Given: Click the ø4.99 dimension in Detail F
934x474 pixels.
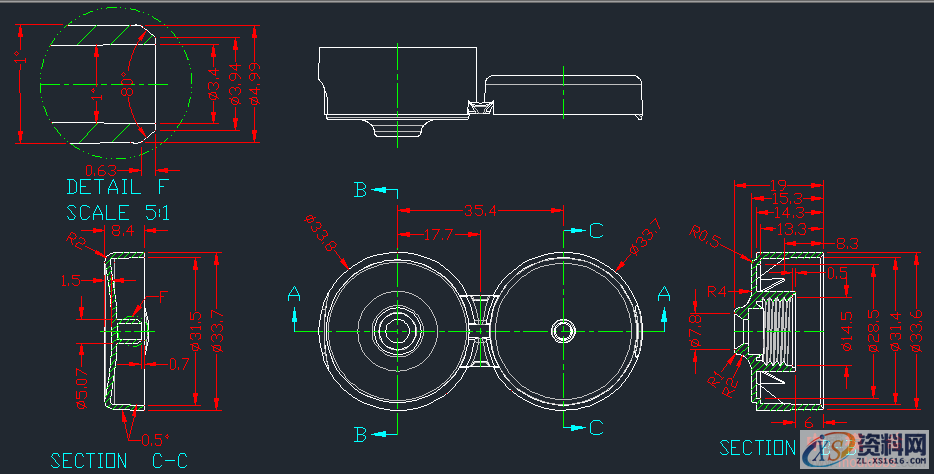Looking at the screenshot, I should click(x=254, y=83).
